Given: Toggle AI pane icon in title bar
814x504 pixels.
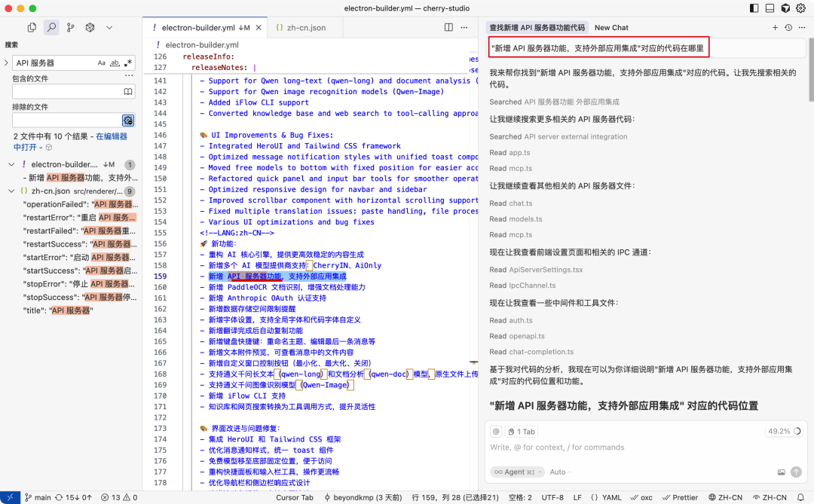Looking at the screenshot, I should [x=785, y=8].
